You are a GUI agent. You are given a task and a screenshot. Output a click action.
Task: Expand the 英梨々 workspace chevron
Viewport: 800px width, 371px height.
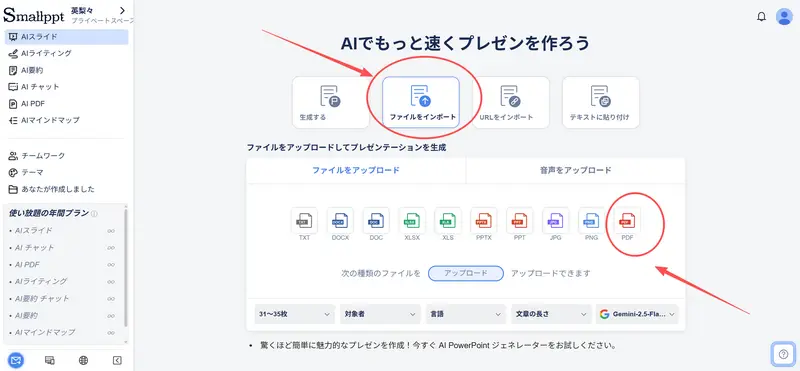(x=122, y=10)
